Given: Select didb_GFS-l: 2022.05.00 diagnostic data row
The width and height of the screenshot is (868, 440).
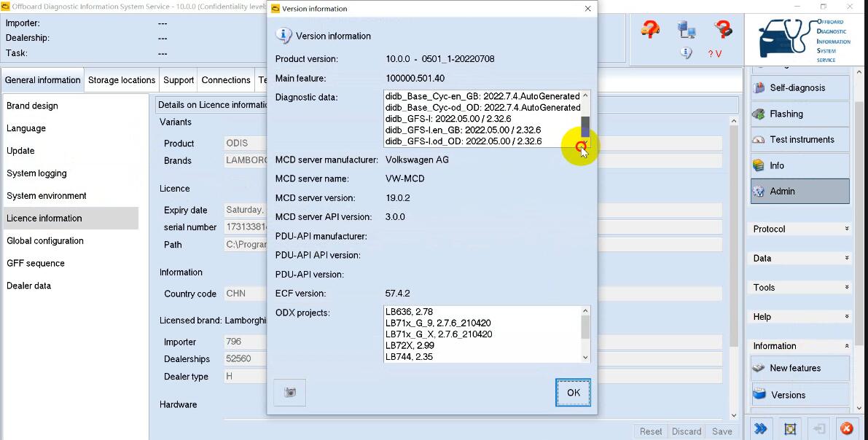Looking at the screenshot, I should coord(447,119).
